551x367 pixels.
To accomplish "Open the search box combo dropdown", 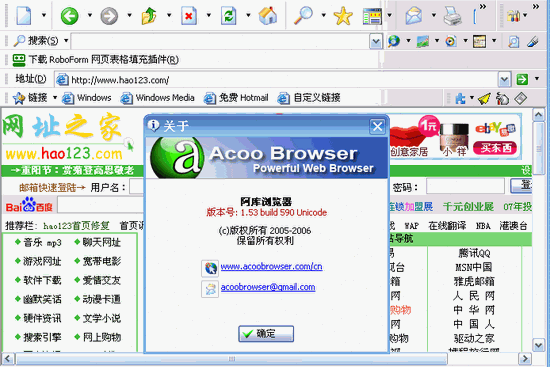I will pyautogui.click(x=376, y=41).
